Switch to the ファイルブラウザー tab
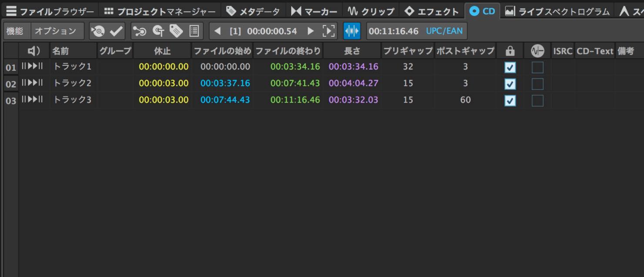The width and height of the screenshot is (644, 277). [x=50, y=11]
